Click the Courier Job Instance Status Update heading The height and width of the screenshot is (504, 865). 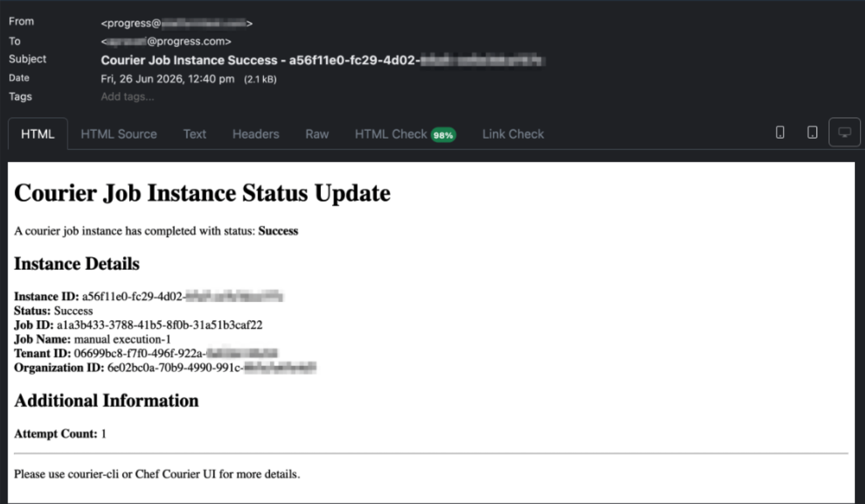tap(202, 193)
